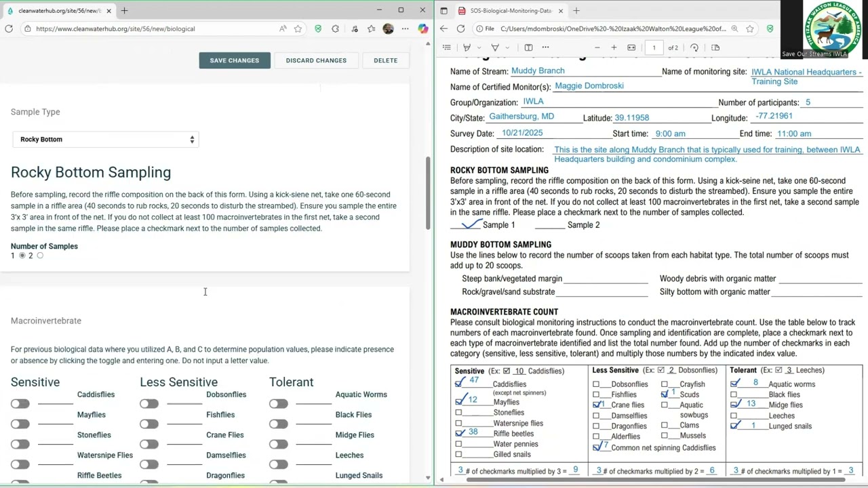Viewport: 868px width, 488px height.
Task: Zoom in the PDF with plus icon
Action: pos(614,47)
